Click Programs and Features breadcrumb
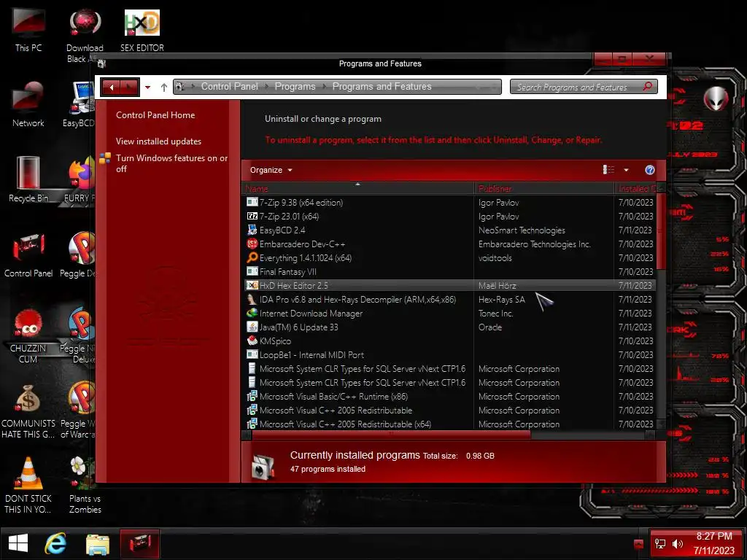Viewport: 747px width, 560px height. (382, 86)
